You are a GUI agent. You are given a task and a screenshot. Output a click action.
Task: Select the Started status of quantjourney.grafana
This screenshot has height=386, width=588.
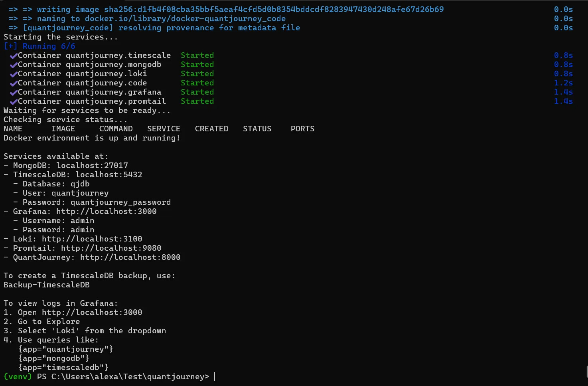click(x=197, y=92)
